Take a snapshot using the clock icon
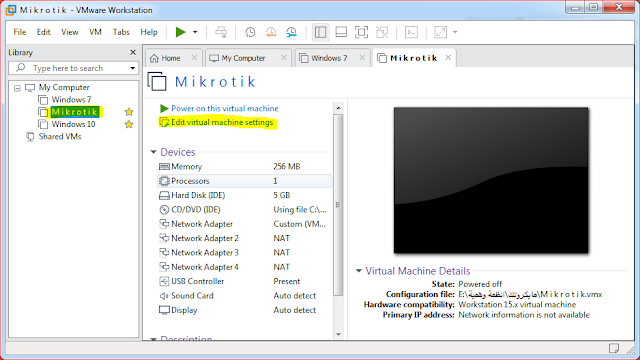This screenshot has width=640, height=360. click(x=250, y=32)
